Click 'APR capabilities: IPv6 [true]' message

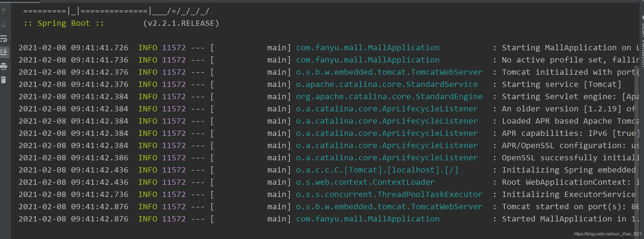click(x=570, y=133)
